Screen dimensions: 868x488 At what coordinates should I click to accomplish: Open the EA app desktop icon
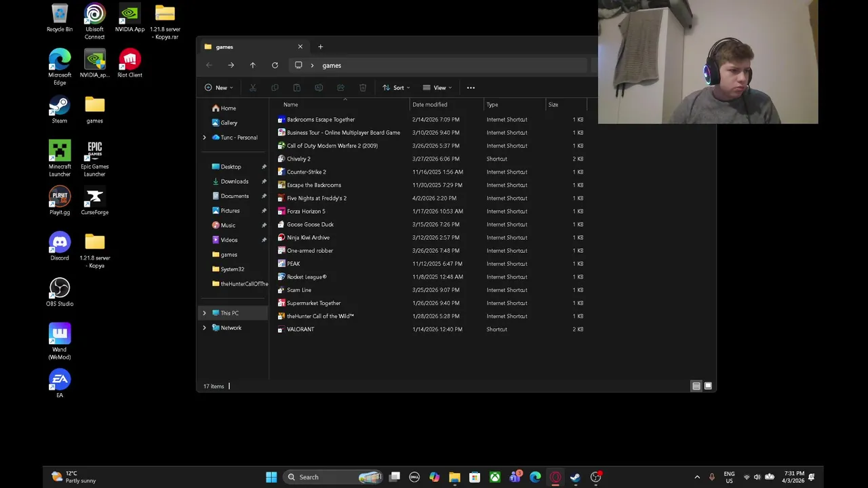coord(60,384)
